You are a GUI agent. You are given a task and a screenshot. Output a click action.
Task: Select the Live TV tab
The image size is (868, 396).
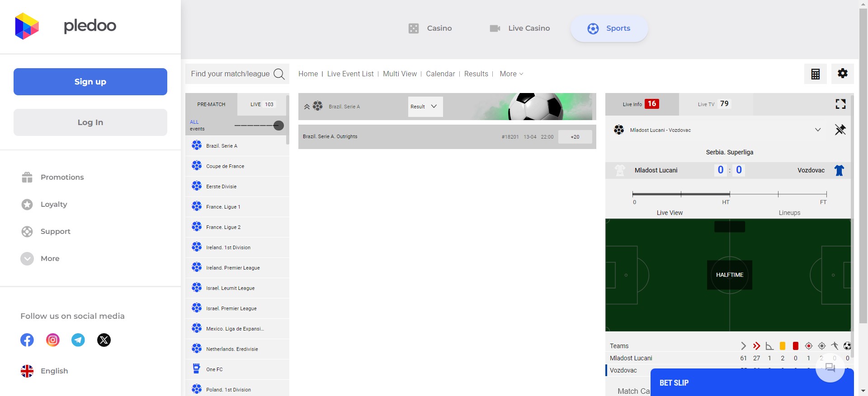pyautogui.click(x=716, y=104)
